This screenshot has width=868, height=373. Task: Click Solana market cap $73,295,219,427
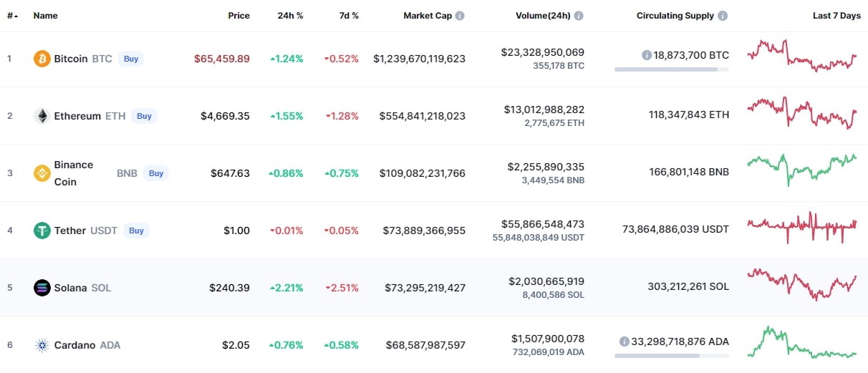[425, 288]
